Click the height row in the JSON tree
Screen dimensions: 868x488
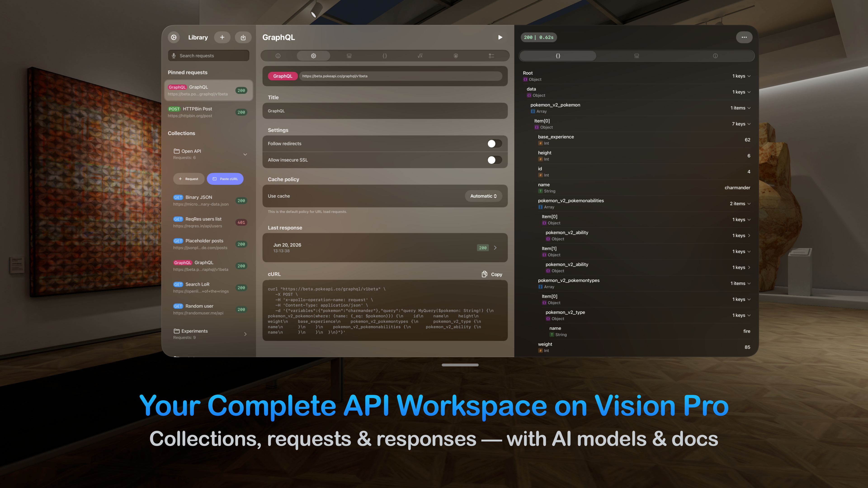644,156
